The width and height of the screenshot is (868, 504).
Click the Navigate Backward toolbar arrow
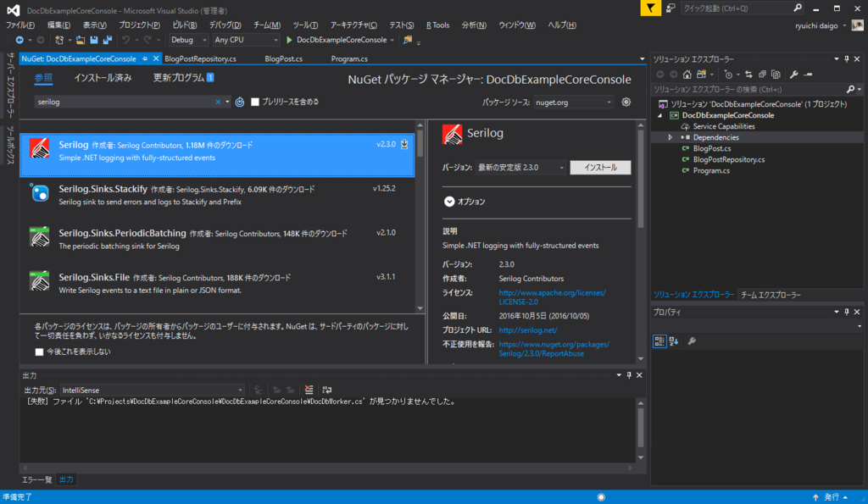tap(19, 40)
